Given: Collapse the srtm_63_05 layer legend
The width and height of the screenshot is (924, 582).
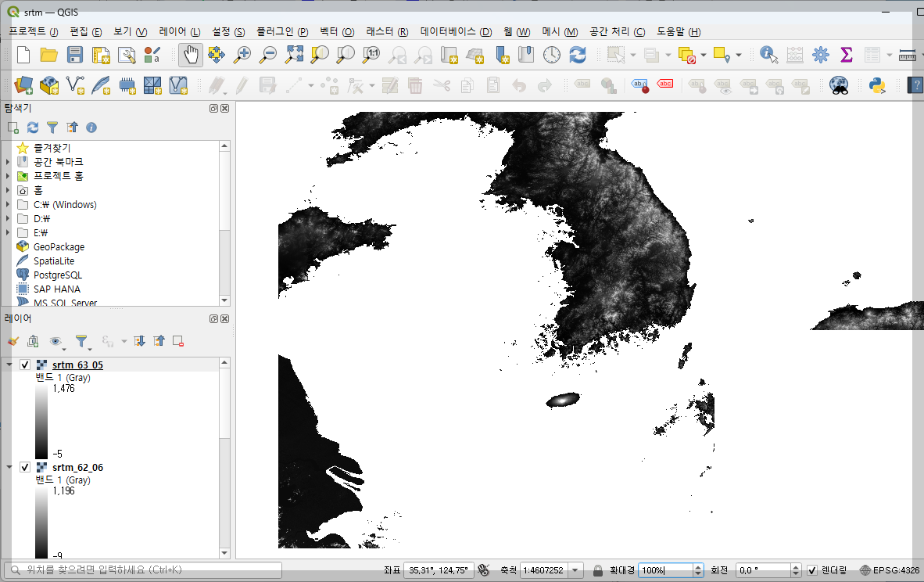Looking at the screenshot, I should (9, 365).
